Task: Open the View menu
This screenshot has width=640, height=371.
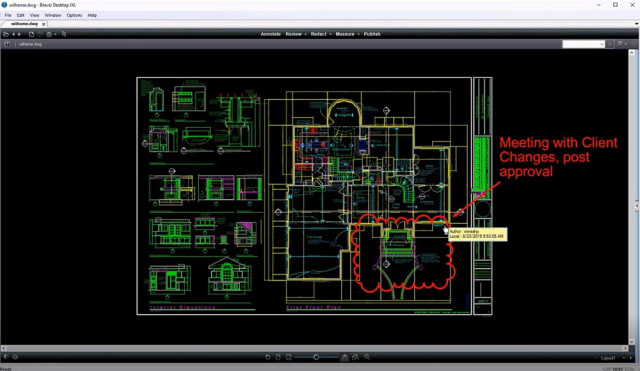Action: pyautogui.click(x=35, y=15)
